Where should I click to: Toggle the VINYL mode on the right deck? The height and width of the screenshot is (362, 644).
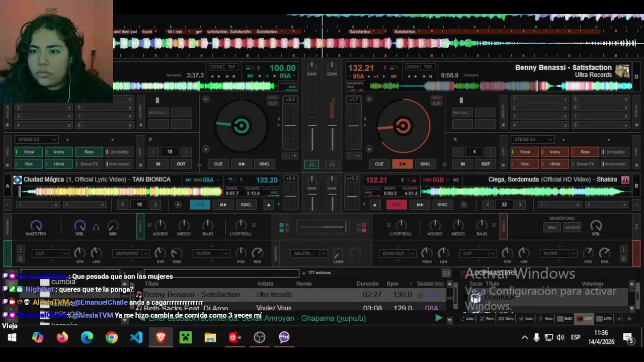coord(436,98)
